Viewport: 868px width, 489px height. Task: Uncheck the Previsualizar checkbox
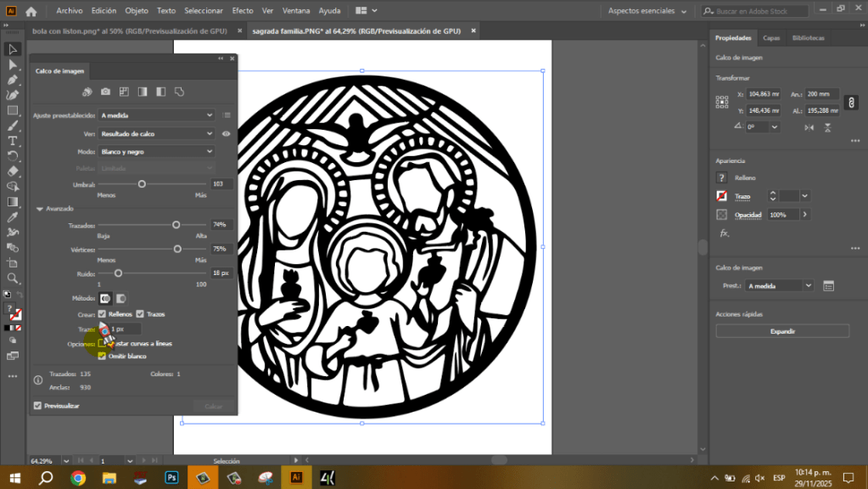point(36,405)
